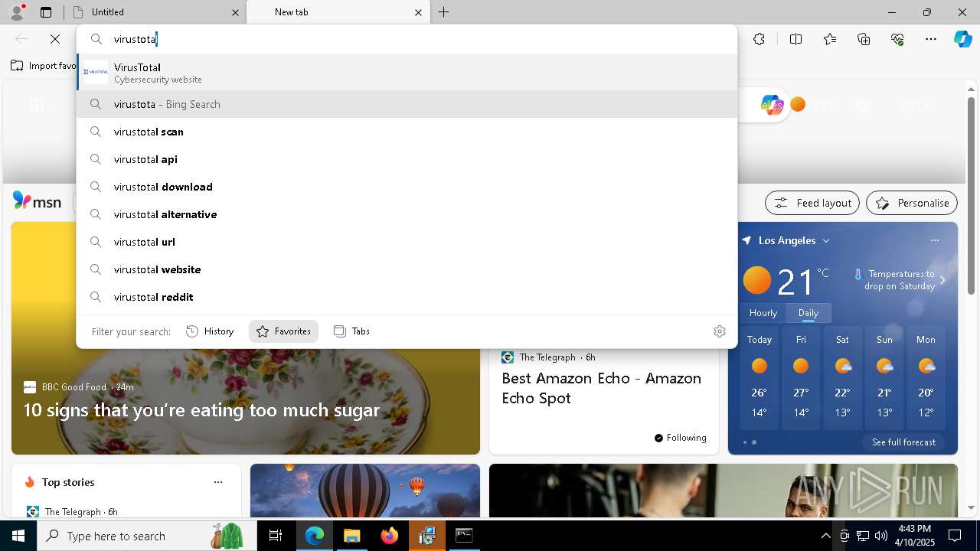Pick the virustotal scan suggestion

click(x=407, y=132)
